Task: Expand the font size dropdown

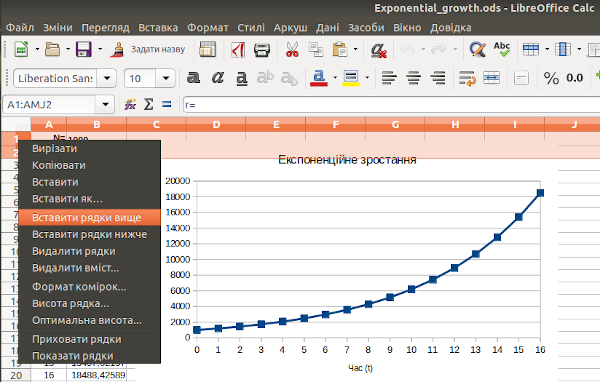Action: pyautogui.click(x=166, y=78)
